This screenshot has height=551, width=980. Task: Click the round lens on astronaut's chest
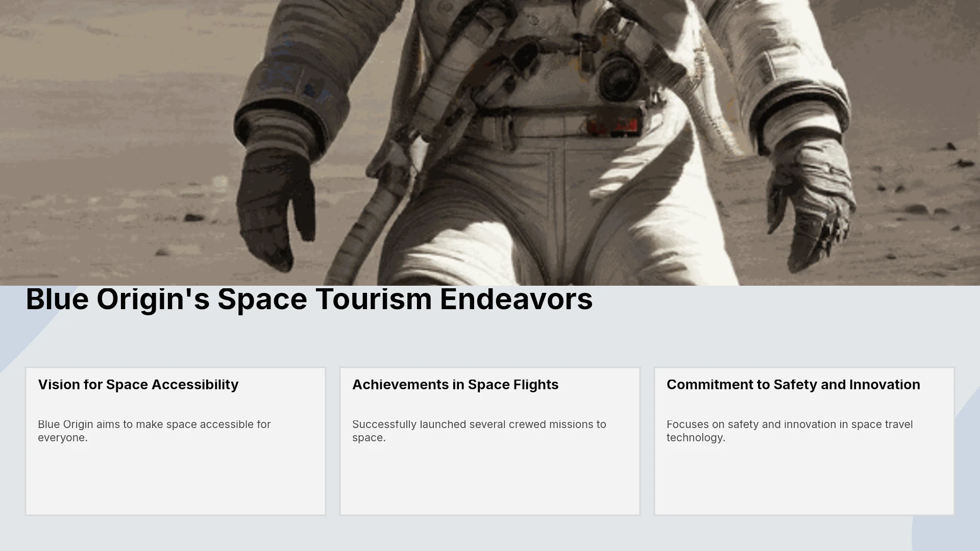618,78
